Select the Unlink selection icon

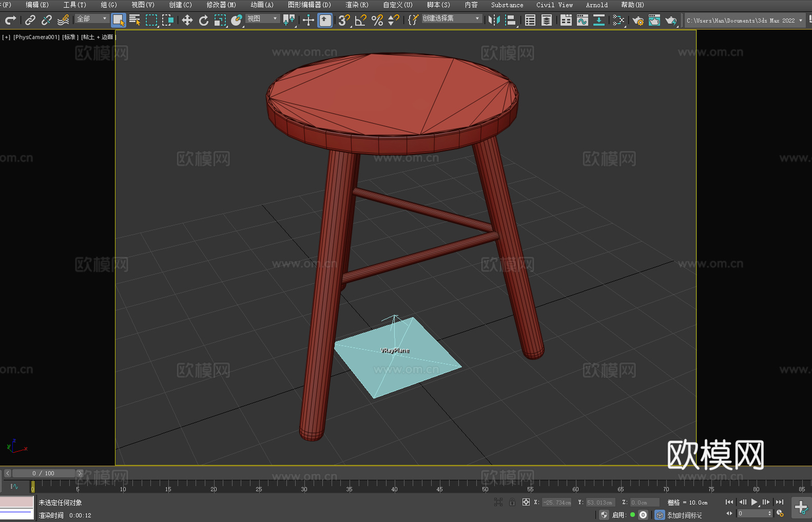[47, 20]
